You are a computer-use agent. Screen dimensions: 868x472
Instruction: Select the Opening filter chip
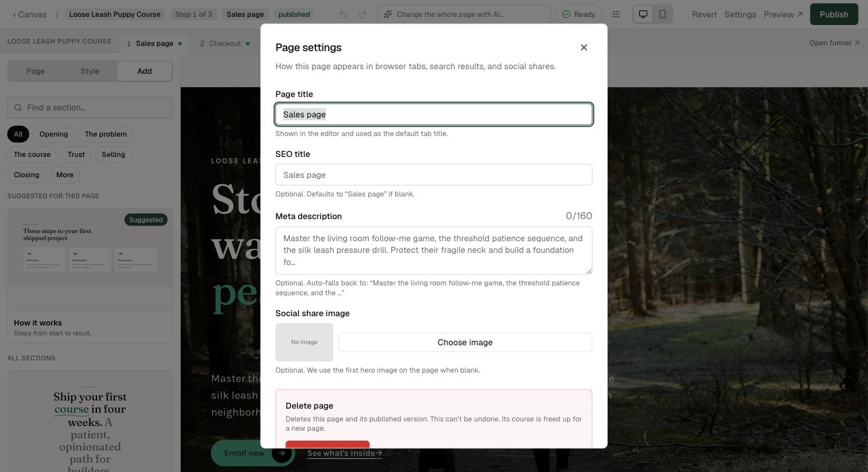pos(54,134)
